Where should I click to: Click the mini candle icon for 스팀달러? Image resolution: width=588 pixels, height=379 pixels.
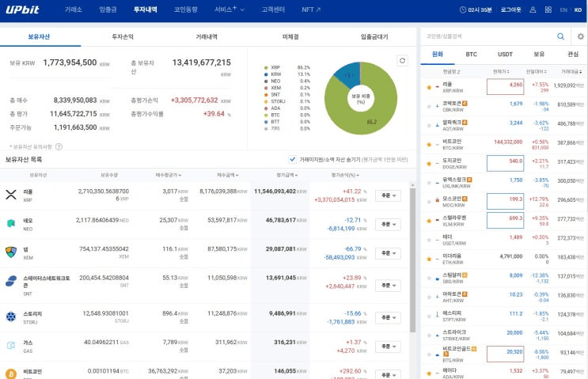(x=438, y=279)
